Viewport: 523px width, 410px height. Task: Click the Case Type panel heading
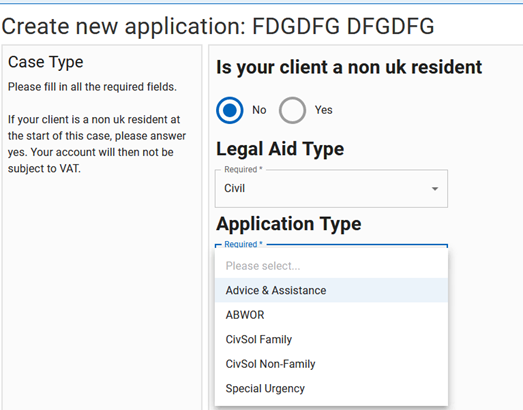coord(46,62)
